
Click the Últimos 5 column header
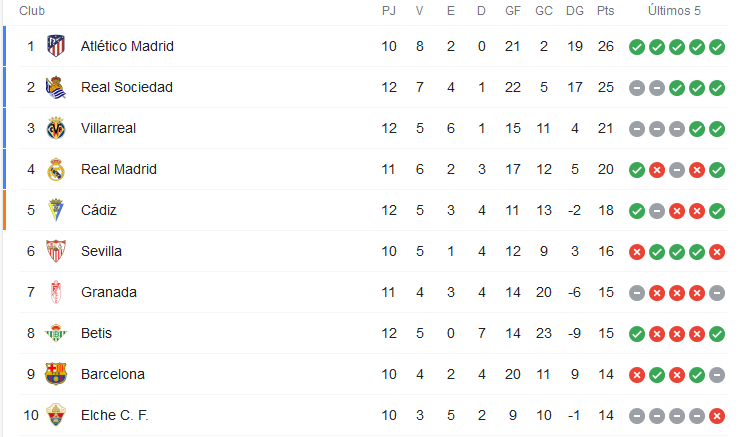[674, 11]
